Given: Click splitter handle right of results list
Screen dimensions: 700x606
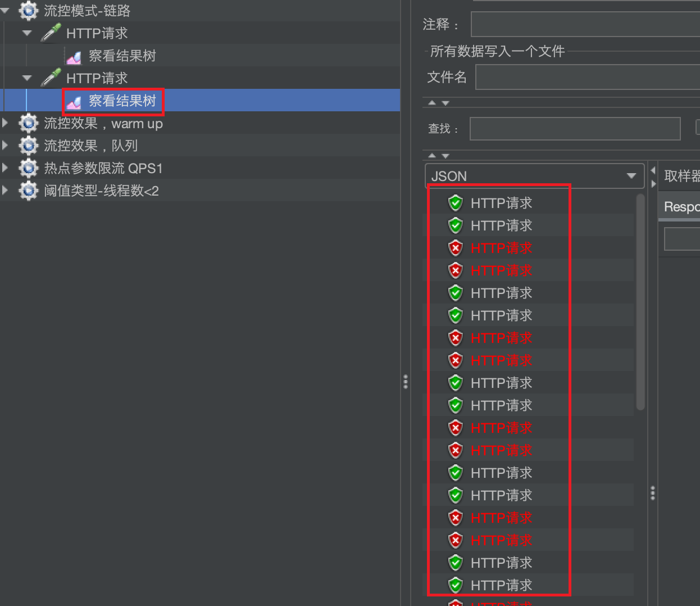Looking at the screenshot, I should point(652,493).
